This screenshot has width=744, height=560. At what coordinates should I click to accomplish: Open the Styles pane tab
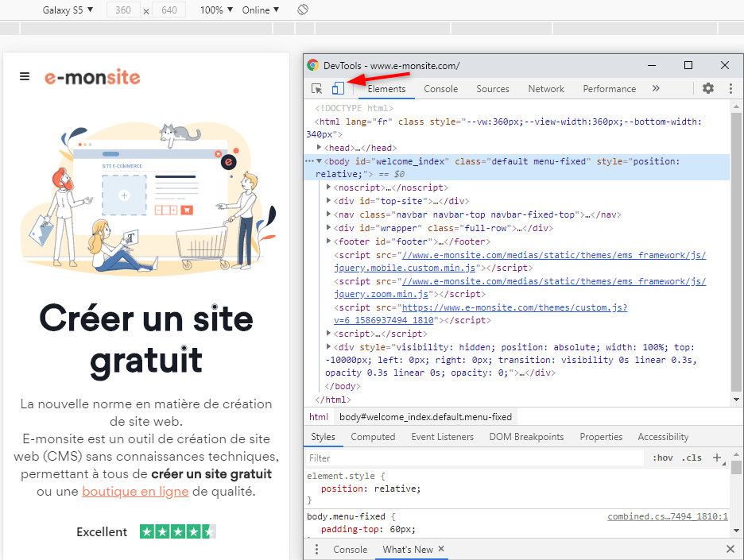tap(323, 437)
